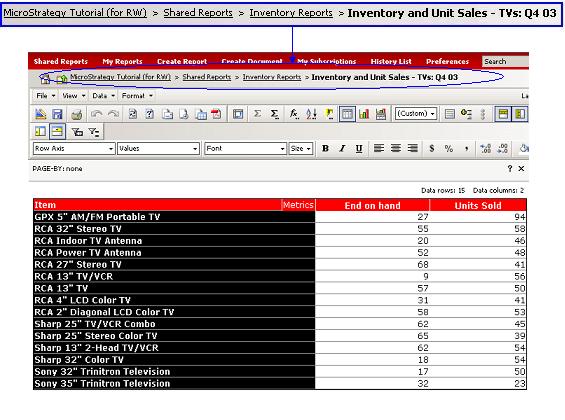Click the A-Z sort icon
Viewport: 565px width, 420px height.
point(311,114)
